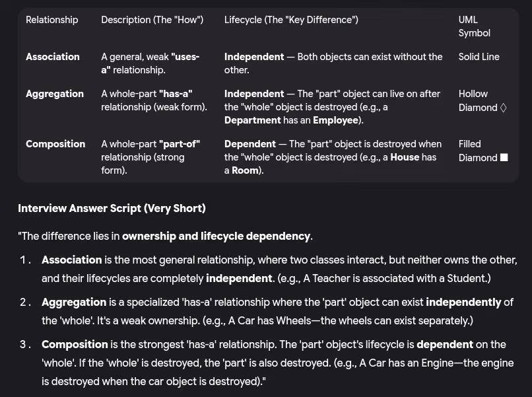Select the Aggregation row label in table
This screenshot has width=532, height=397.
click(x=55, y=94)
